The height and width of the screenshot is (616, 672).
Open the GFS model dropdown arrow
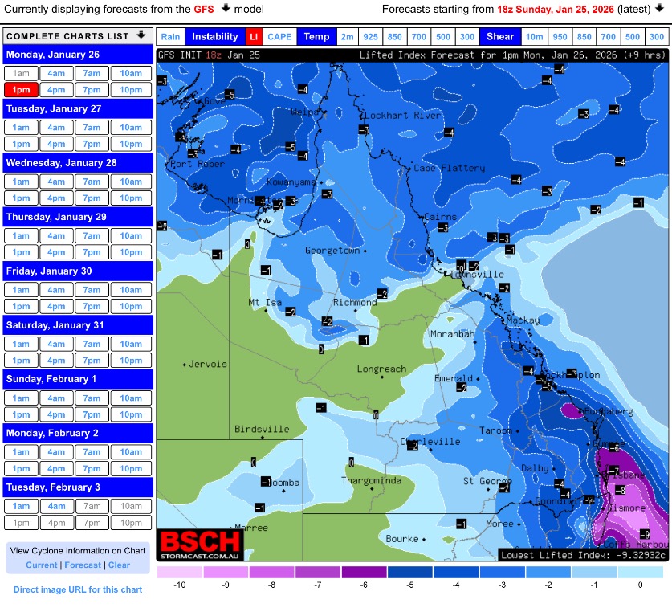coord(226,9)
